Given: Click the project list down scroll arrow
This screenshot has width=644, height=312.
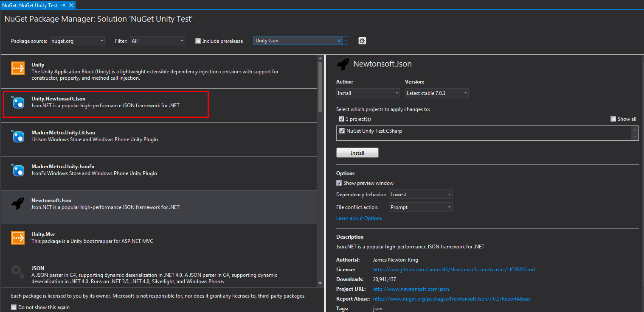Looking at the screenshot, I should point(635,136).
